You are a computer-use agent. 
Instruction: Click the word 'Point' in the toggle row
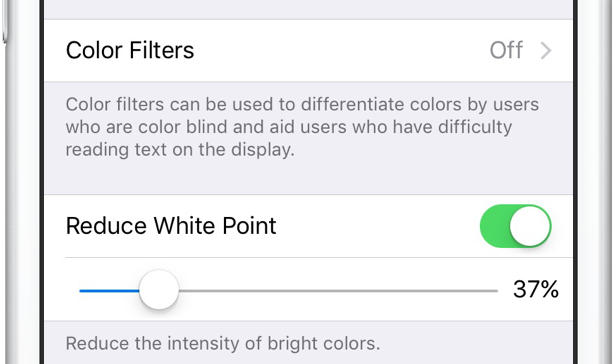[249, 226]
